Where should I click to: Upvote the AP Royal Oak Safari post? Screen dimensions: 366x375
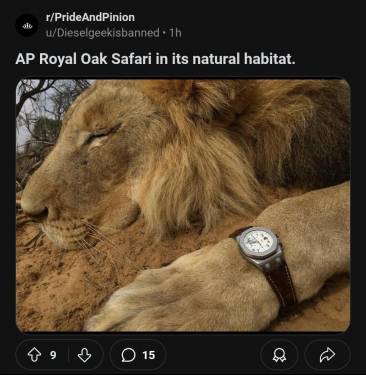coord(34,355)
